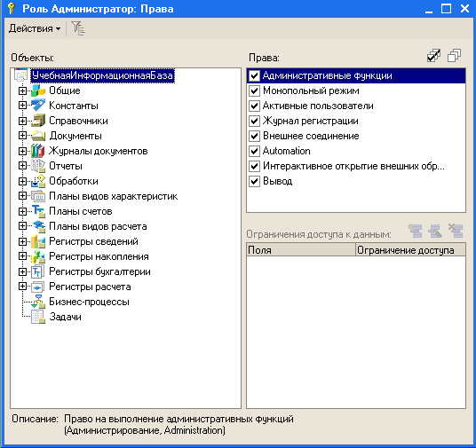
Task: Uncheck the Монопольный режим right
Action: 254,90
